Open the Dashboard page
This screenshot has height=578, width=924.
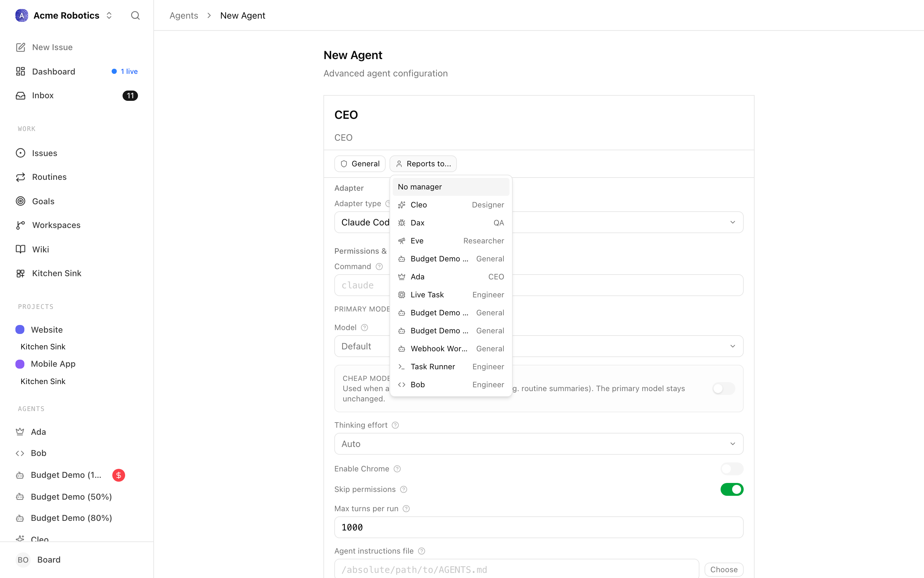point(76,72)
